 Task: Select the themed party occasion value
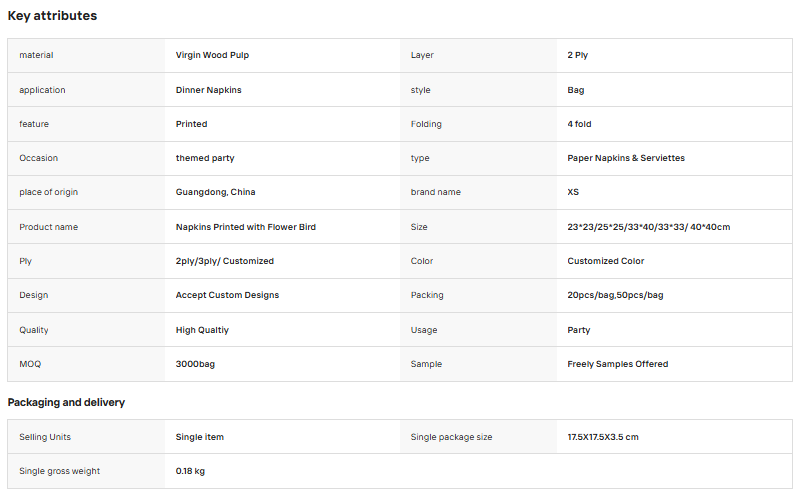(205, 158)
